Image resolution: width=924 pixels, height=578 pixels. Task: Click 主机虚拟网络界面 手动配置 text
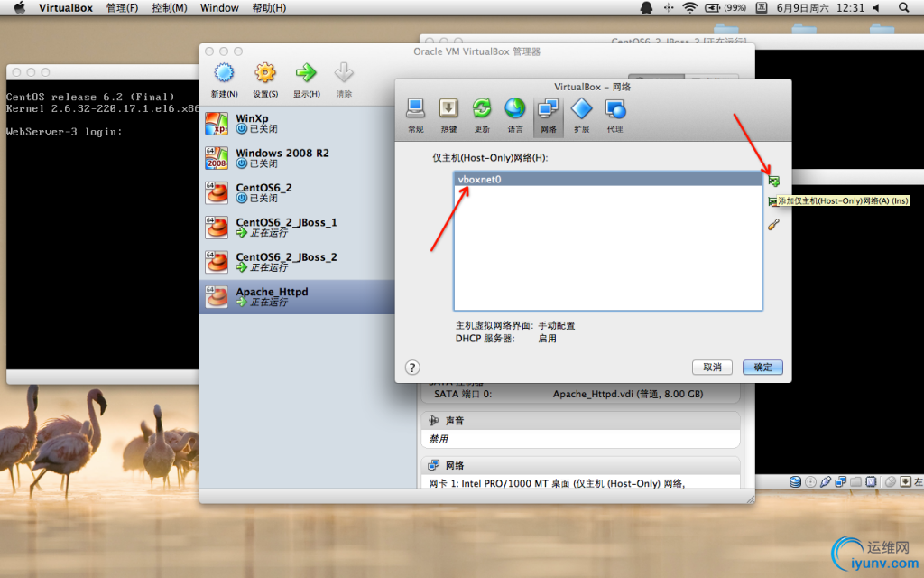point(515,325)
